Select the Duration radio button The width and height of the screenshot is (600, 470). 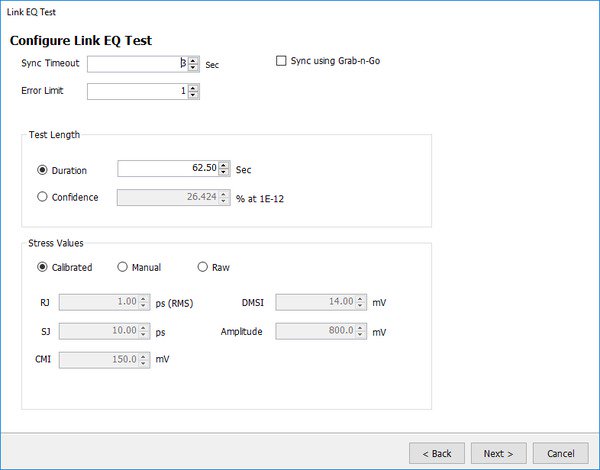(x=42, y=170)
